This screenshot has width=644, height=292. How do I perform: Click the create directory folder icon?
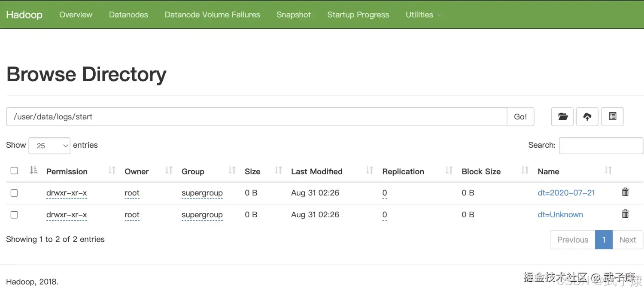coord(562,116)
